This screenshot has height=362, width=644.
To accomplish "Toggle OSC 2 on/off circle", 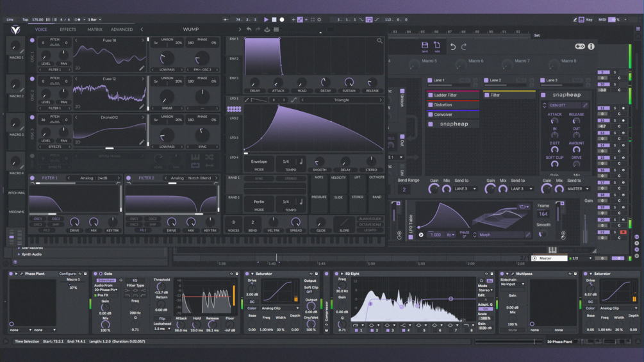I will (32, 79).
